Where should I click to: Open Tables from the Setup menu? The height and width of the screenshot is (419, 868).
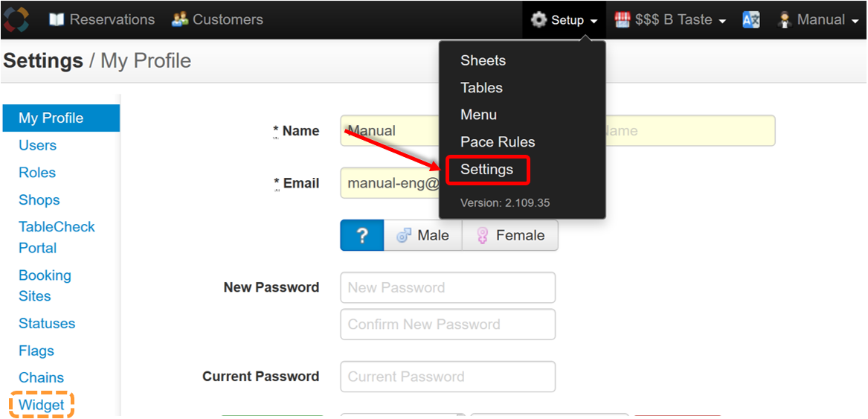click(482, 88)
